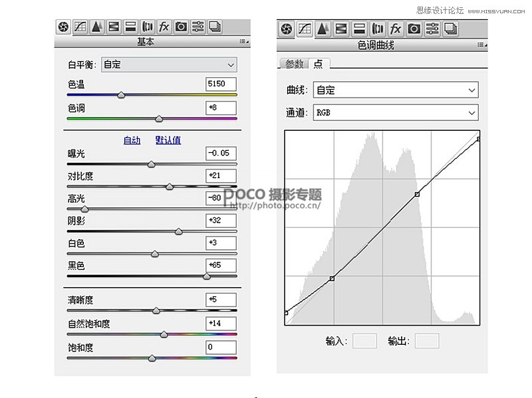
Task: Click the 阴影 shadows slider handle
Action: tap(178, 231)
